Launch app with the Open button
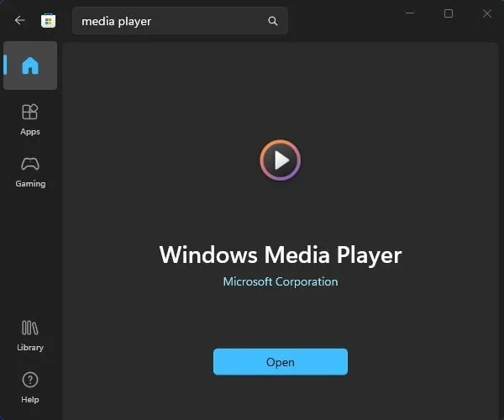The height and width of the screenshot is (420, 504). pyautogui.click(x=281, y=362)
